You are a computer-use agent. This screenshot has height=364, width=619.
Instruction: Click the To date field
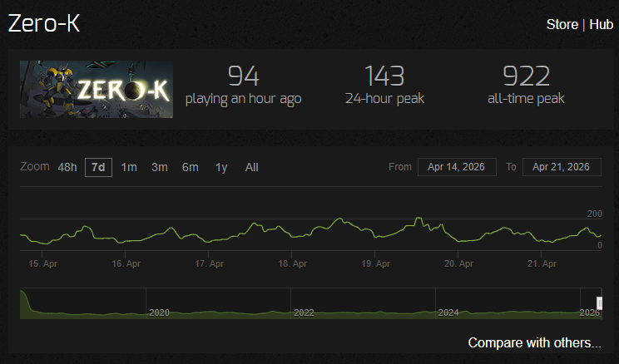click(x=562, y=167)
